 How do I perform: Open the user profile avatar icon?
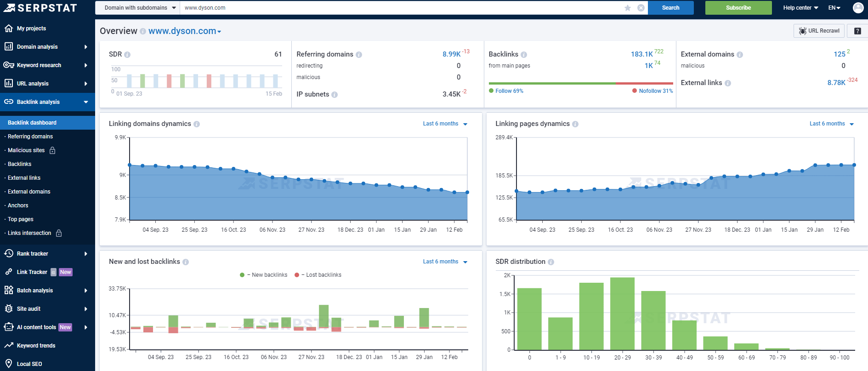(857, 8)
